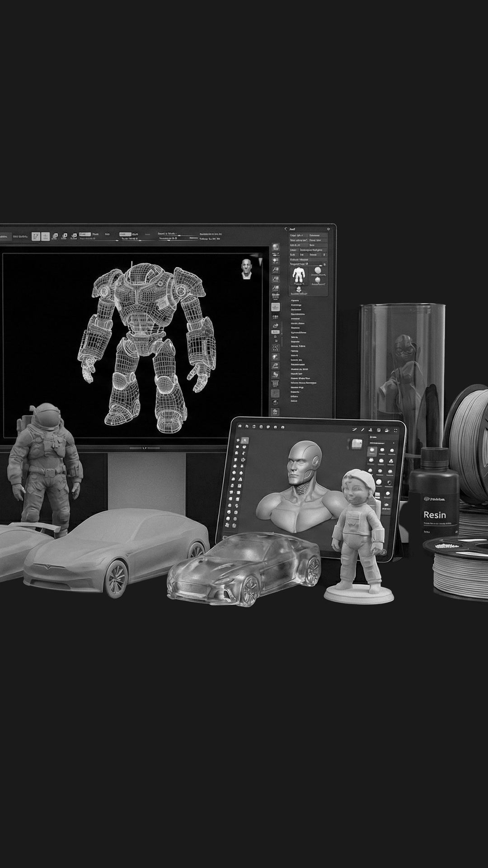The width and height of the screenshot is (488, 868).
Task: Pick the lower sphere thumbnail beside the robot subtool
Action: [318, 280]
